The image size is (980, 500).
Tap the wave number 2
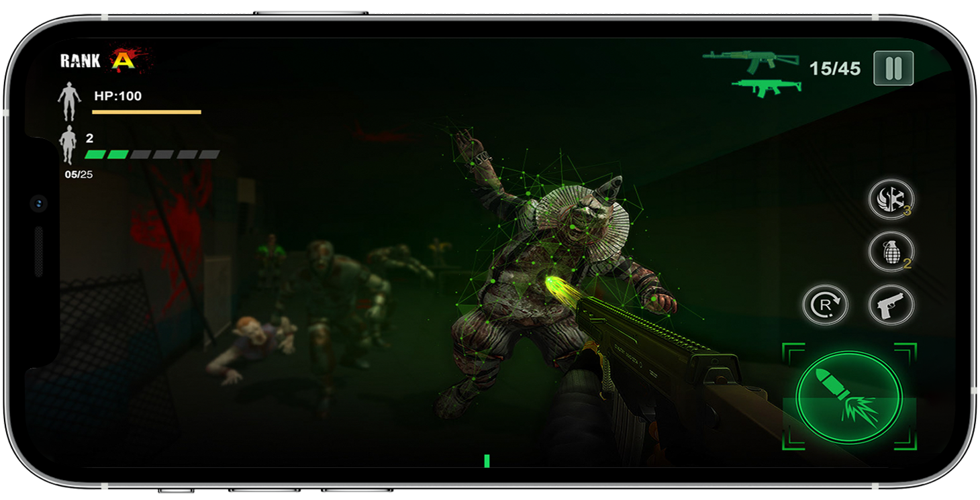pos(90,139)
